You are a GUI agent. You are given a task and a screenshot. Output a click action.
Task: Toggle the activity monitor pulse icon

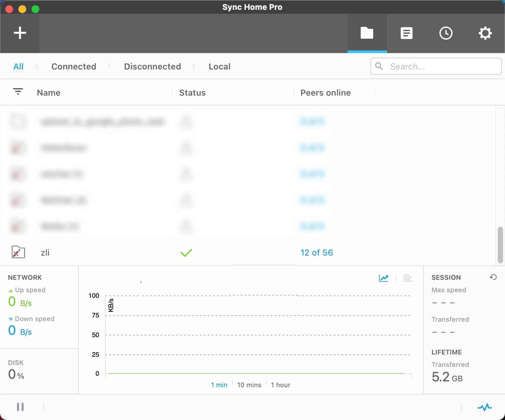[x=484, y=407]
